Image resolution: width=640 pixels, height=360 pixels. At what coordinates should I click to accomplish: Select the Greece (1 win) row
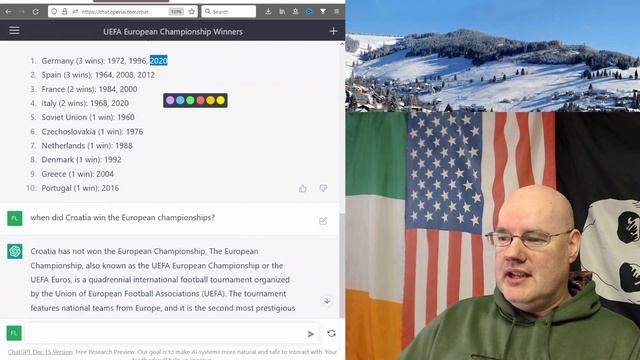78,174
